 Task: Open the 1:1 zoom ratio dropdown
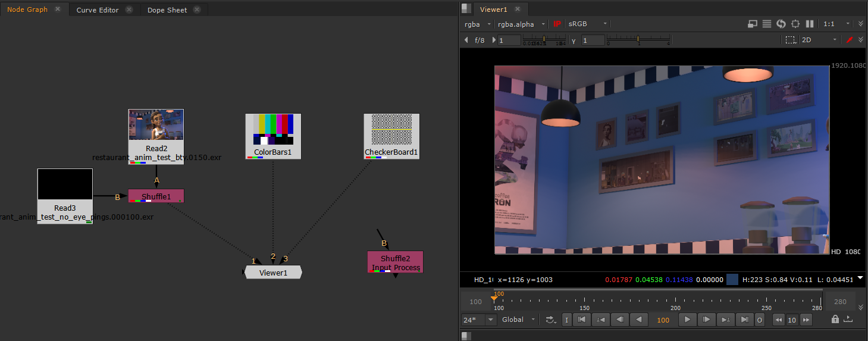(836, 24)
